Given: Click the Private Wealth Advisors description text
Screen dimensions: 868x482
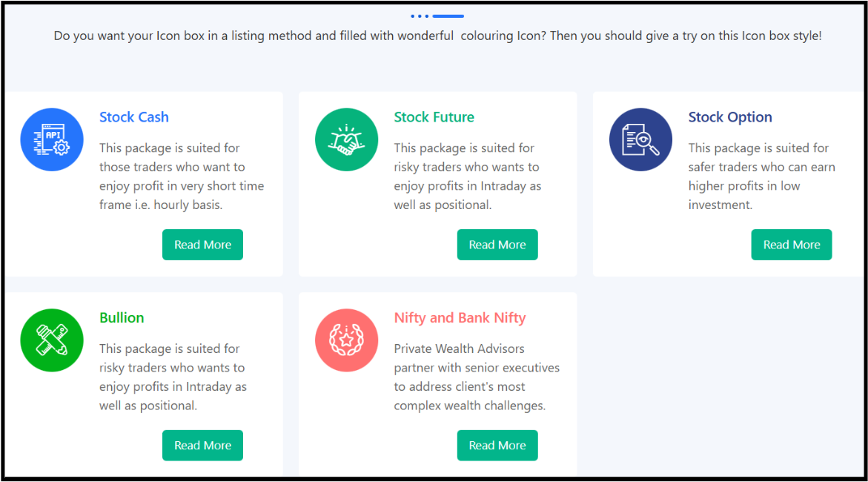Looking at the screenshot, I should (x=477, y=377).
